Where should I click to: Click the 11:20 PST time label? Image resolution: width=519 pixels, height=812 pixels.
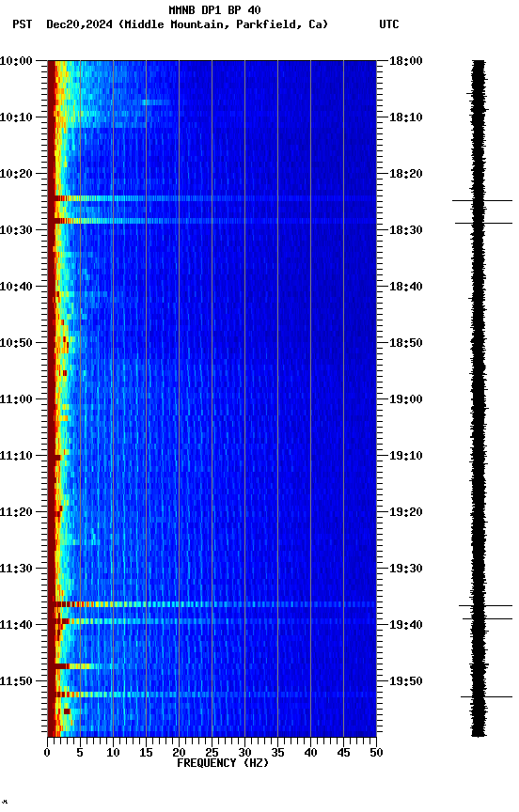pyautogui.click(x=16, y=513)
